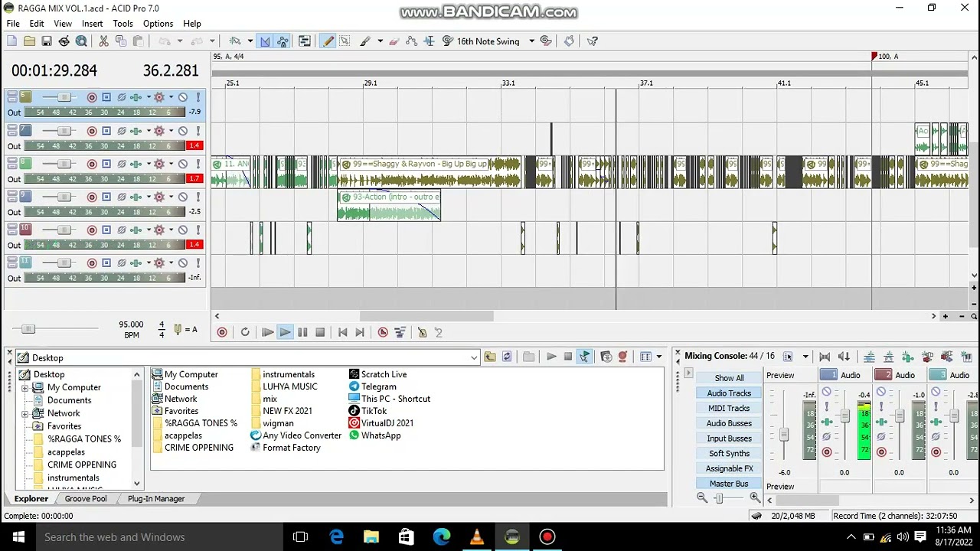The width and height of the screenshot is (980, 551).
Task: Open the groove swing dropdown arrow
Action: [532, 41]
